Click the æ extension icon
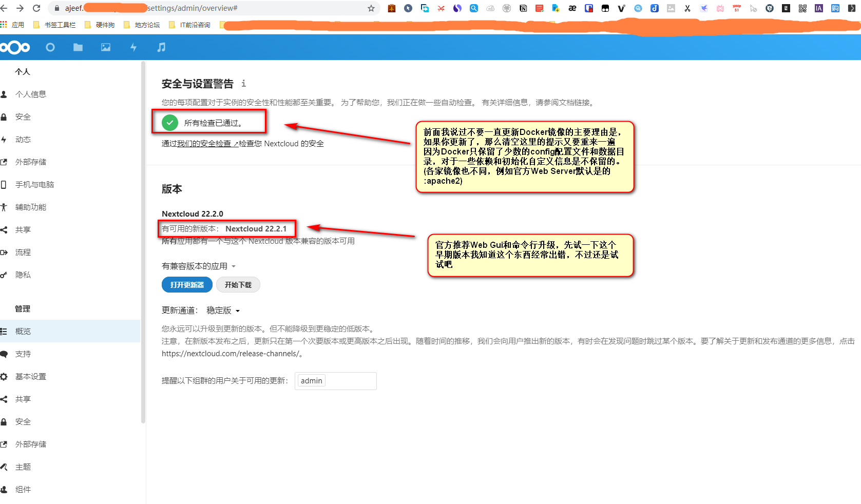Viewport: 861px width, 504px height. coord(572,8)
